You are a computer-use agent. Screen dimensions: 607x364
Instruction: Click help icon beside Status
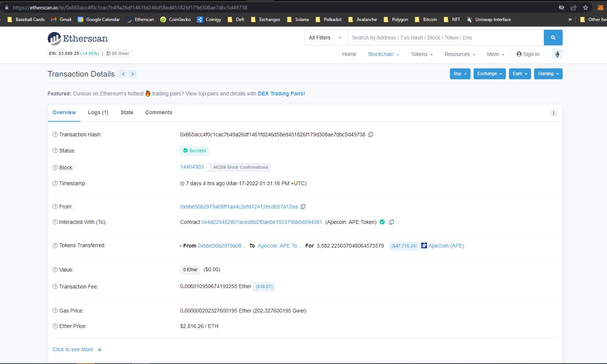[x=55, y=151]
